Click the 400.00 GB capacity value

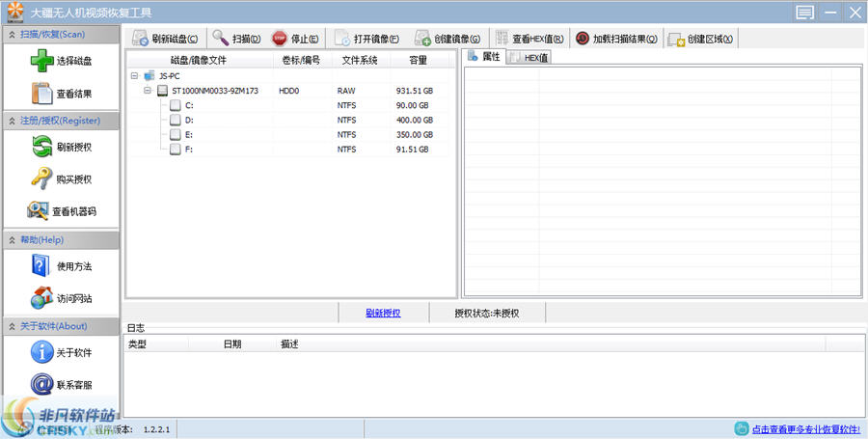(415, 120)
